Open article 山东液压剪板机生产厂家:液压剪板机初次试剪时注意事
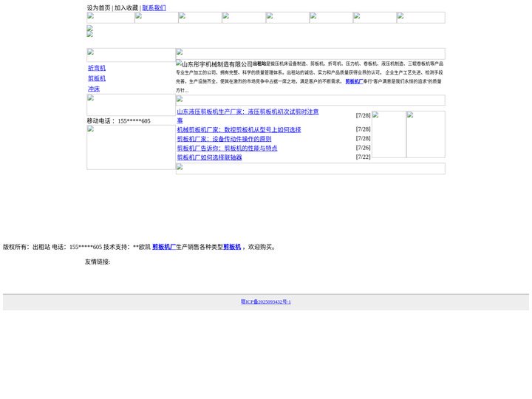Image resolution: width=532 pixels, height=399 pixels. (248, 116)
